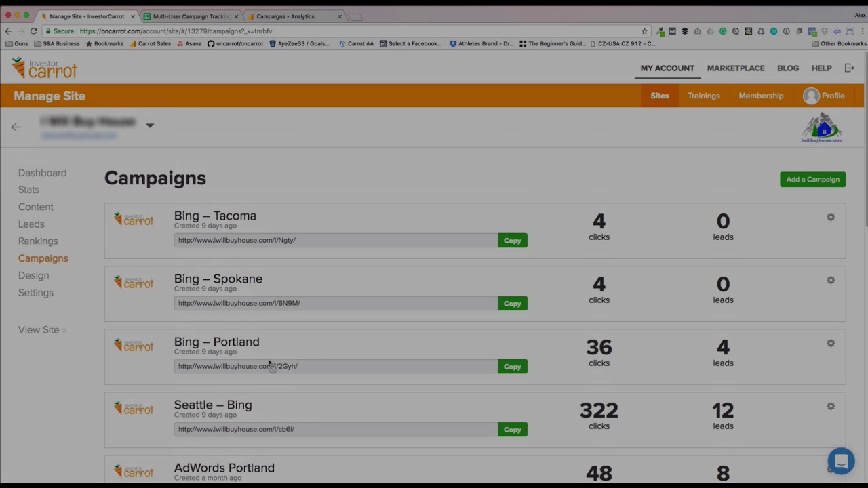Click the InvestorCarrot logo
The width and height of the screenshot is (868, 488).
click(45, 68)
